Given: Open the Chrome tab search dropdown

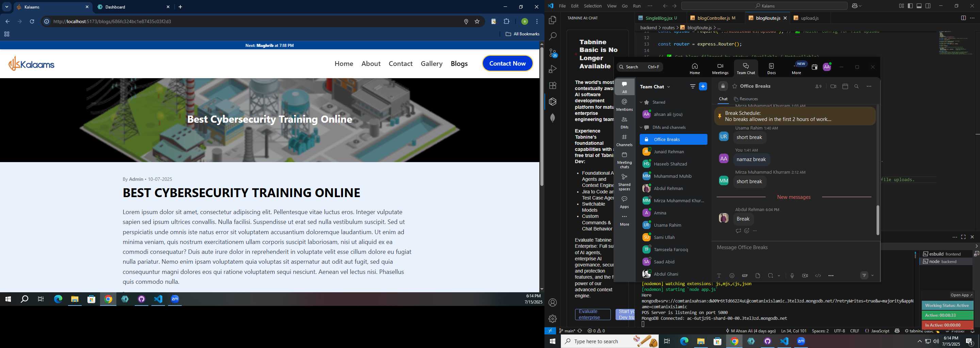Looking at the screenshot, I should pyautogui.click(x=7, y=7).
